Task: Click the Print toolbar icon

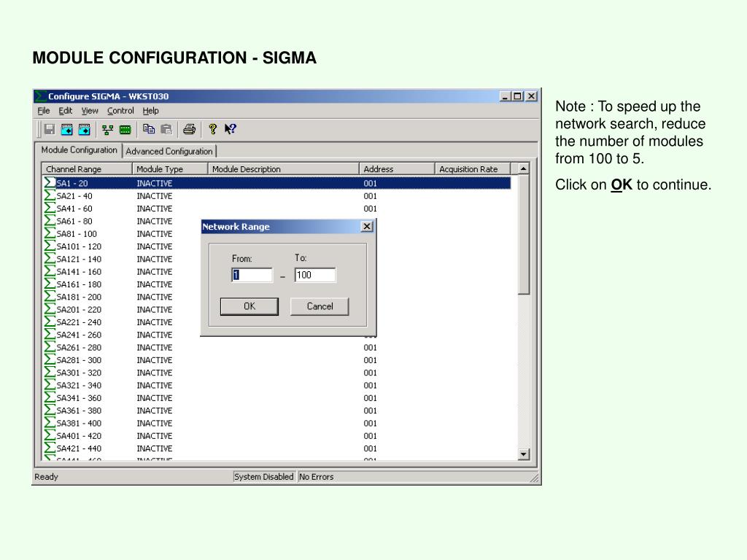Action: click(190, 129)
